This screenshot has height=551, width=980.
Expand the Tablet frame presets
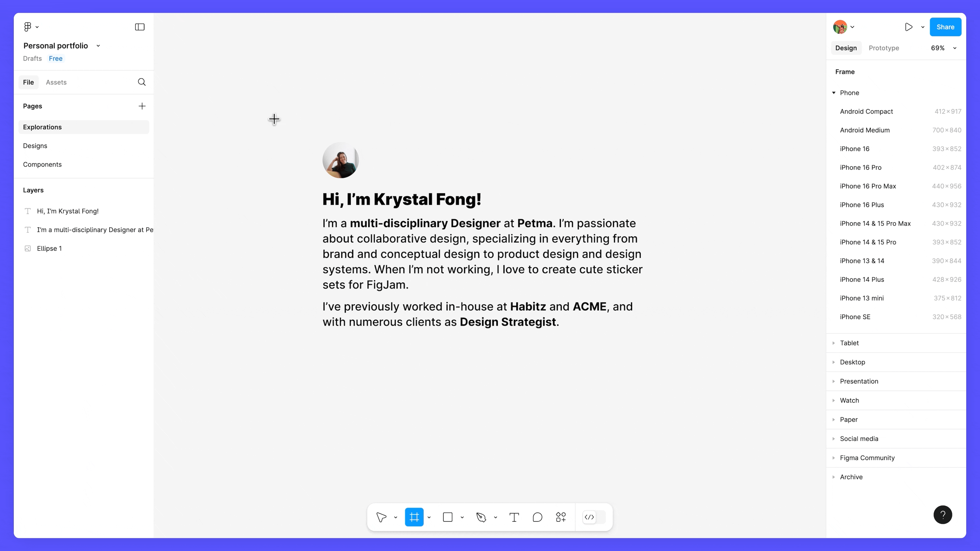point(849,343)
